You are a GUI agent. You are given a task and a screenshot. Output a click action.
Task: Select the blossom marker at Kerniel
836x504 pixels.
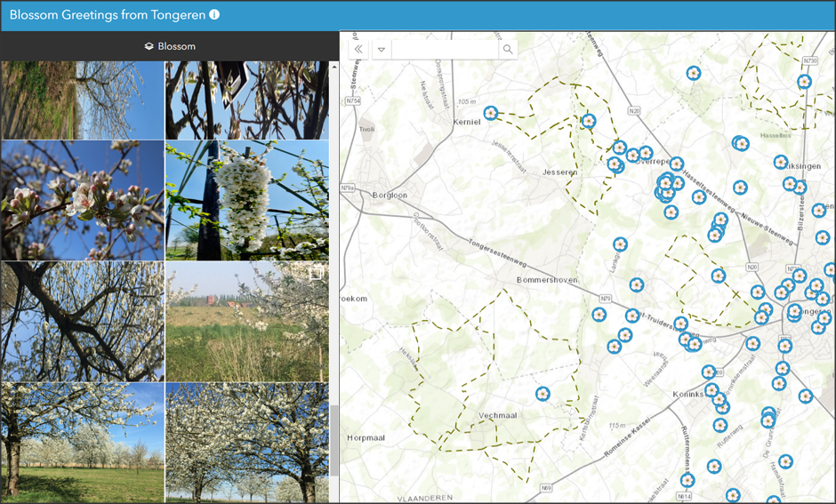coord(491,113)
